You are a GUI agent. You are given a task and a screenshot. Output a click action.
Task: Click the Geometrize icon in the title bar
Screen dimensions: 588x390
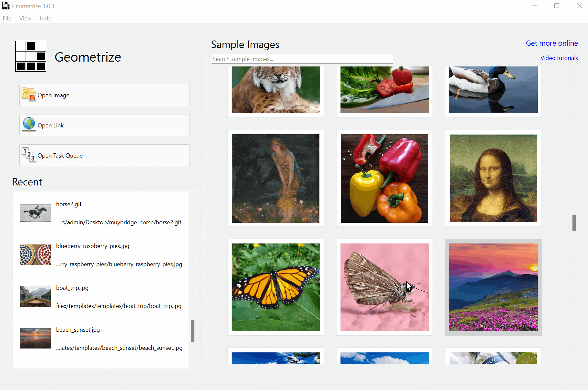tap(6, 6)
